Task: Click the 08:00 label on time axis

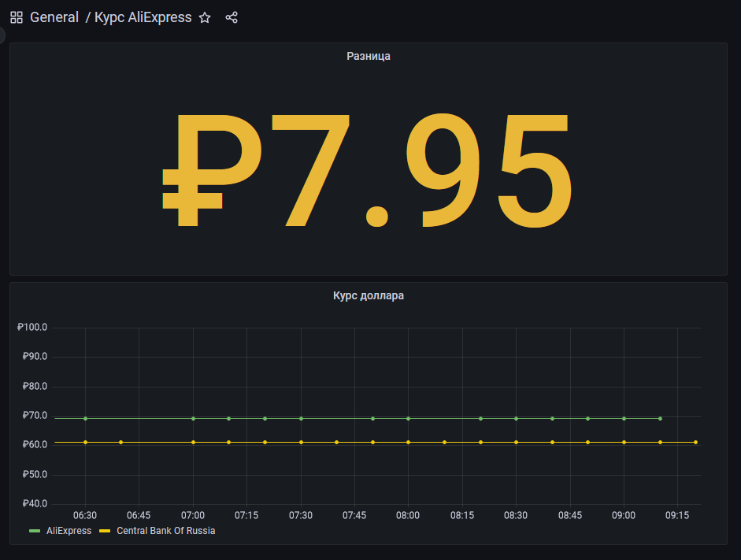Action: click(408, 515)
